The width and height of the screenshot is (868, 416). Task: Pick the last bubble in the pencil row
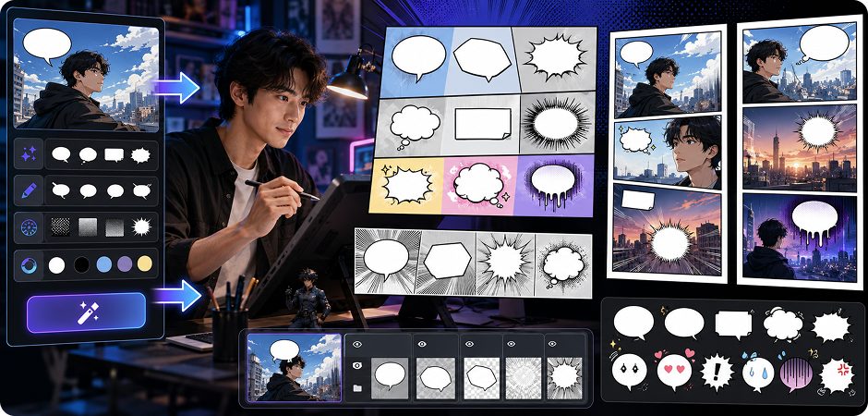(141, 191)
